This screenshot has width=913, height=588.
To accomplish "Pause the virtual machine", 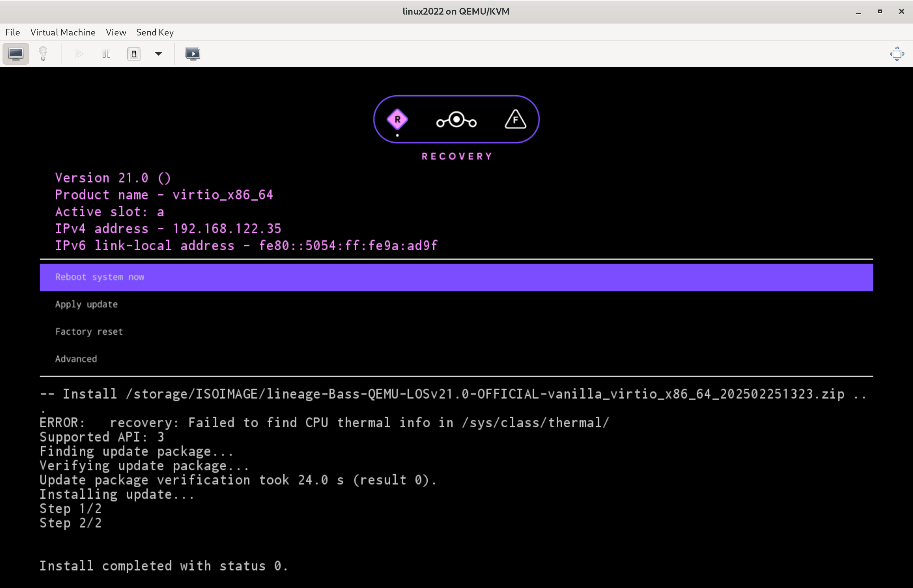I will coord(107,54).
